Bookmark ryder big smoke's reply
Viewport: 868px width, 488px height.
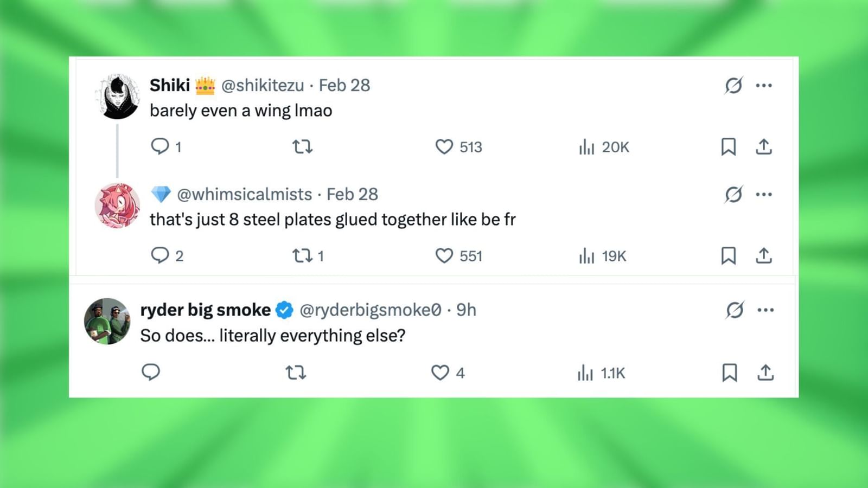point(729,373)
